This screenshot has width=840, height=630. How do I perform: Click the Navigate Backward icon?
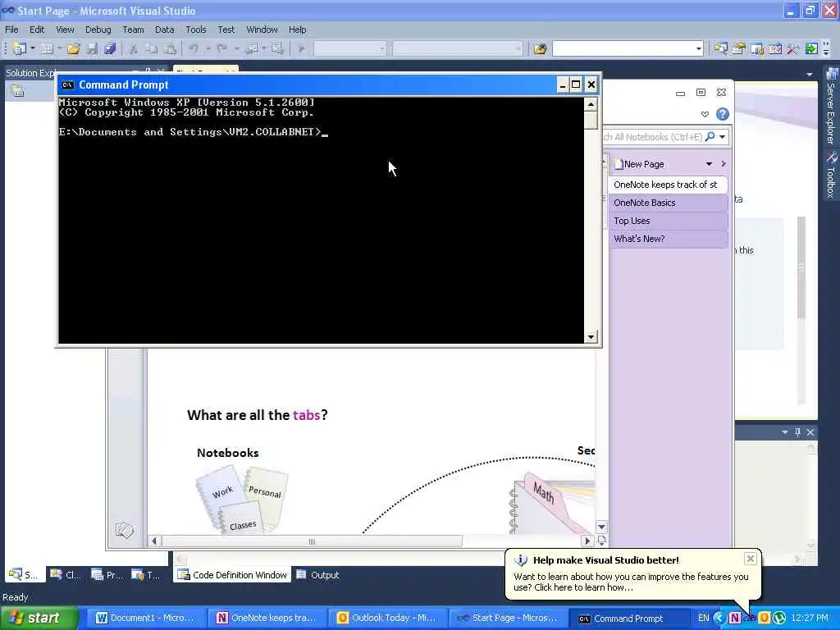[251, 48]
